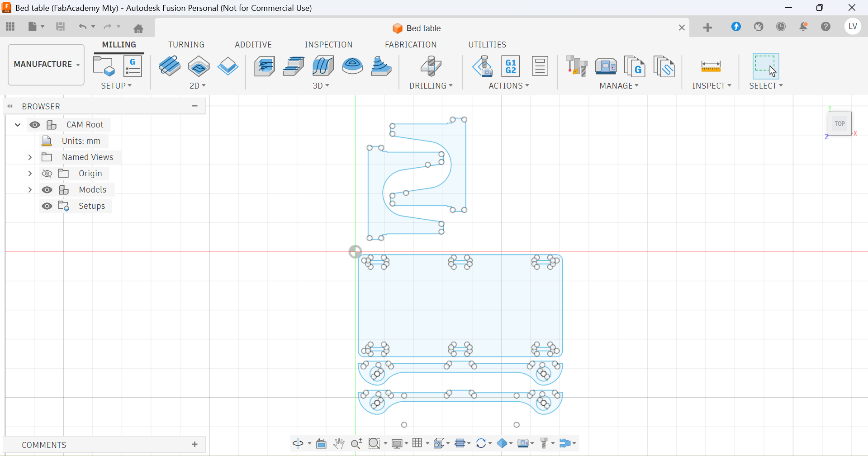Screen dimensions: 868x456
Task: Show the hidden Origin folder
Action: (x=47, y=174)
